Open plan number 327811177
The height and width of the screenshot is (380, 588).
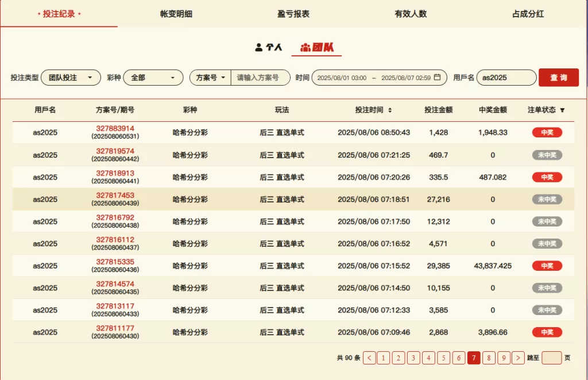click(115, 328)
